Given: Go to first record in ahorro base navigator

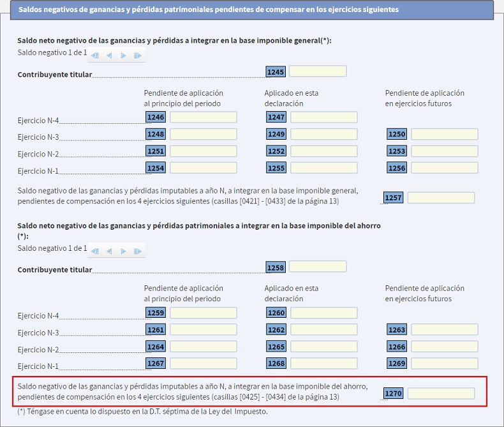Looking at the screenshot, I should [x=95, y=251].
